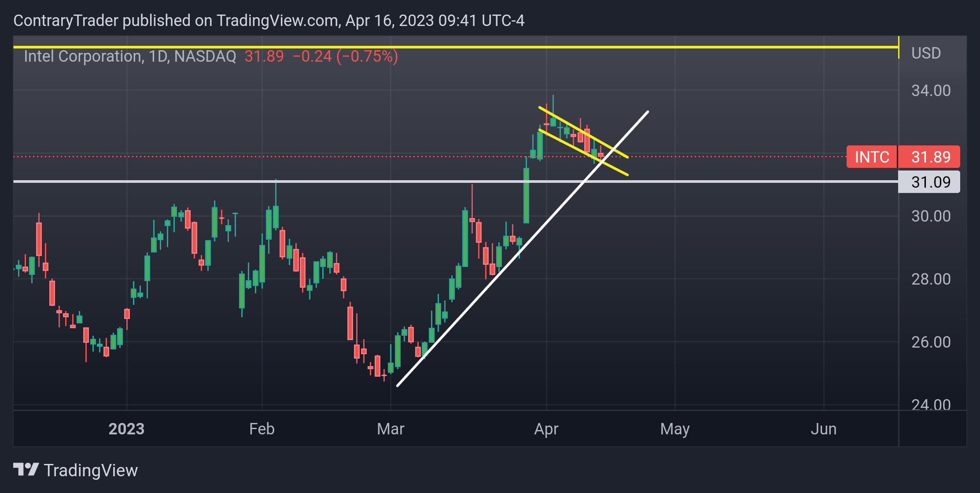Image resolution: width=980 pixels, height=493 pixels.
Task: Click the 31.09 horizontal line price label
Action: [929, 182]
